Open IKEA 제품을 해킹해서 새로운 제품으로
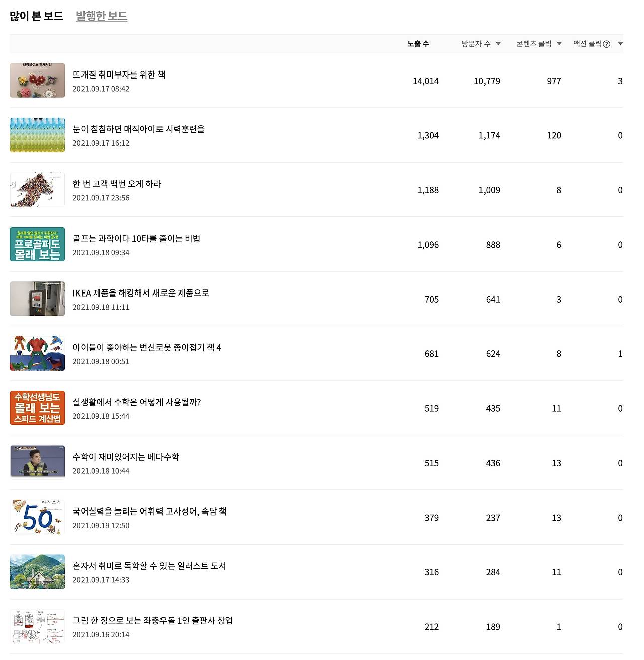The width and height of the screenshot is (644, 660). point(141,292)
